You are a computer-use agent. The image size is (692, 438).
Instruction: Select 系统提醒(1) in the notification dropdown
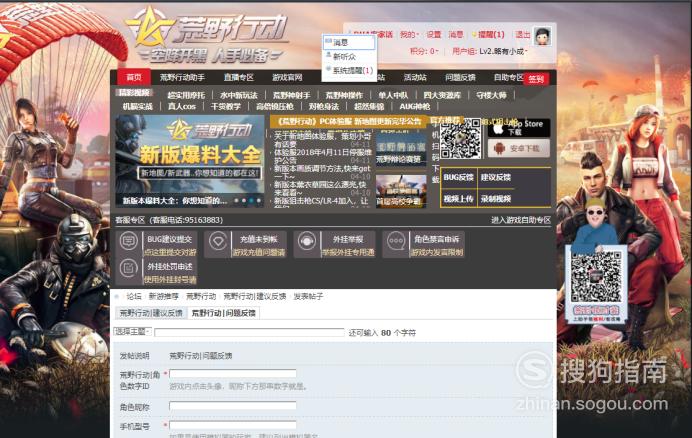click(349, 70)
